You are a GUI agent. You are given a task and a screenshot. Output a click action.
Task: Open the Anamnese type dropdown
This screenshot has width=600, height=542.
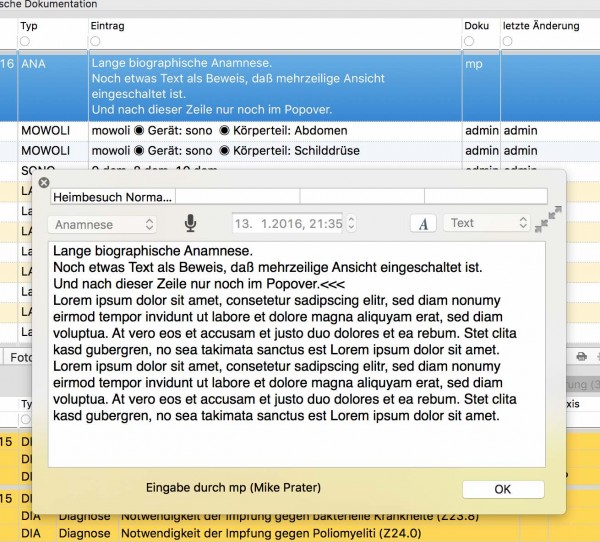(102, 224)
